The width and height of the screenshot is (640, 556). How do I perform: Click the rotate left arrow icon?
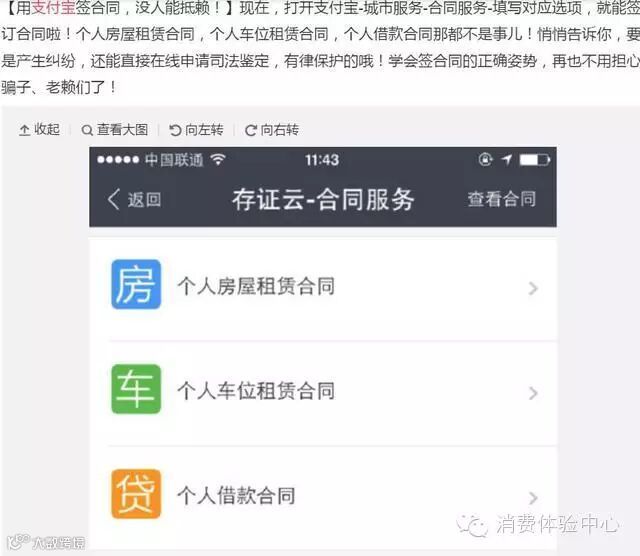[175, 130]
